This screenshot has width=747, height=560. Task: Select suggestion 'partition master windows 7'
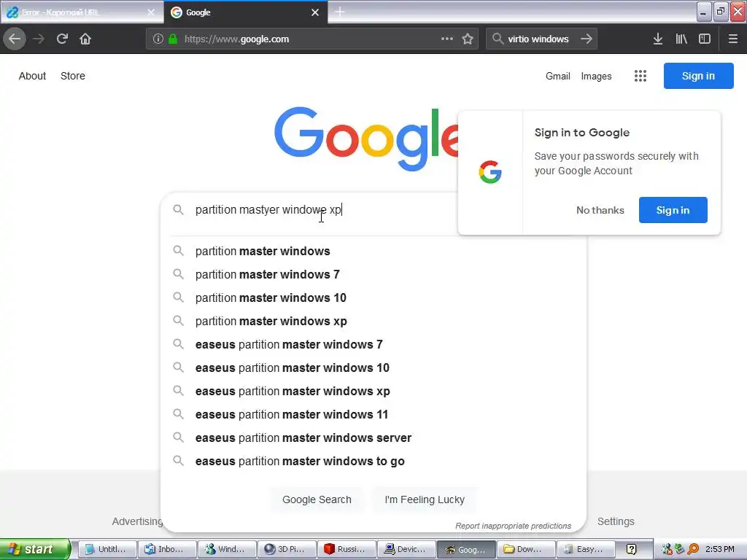click(373, 274)
